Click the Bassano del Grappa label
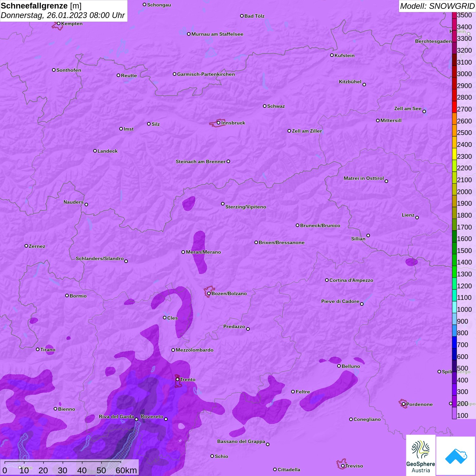The image size is (476, 476). tap(241, 441)
